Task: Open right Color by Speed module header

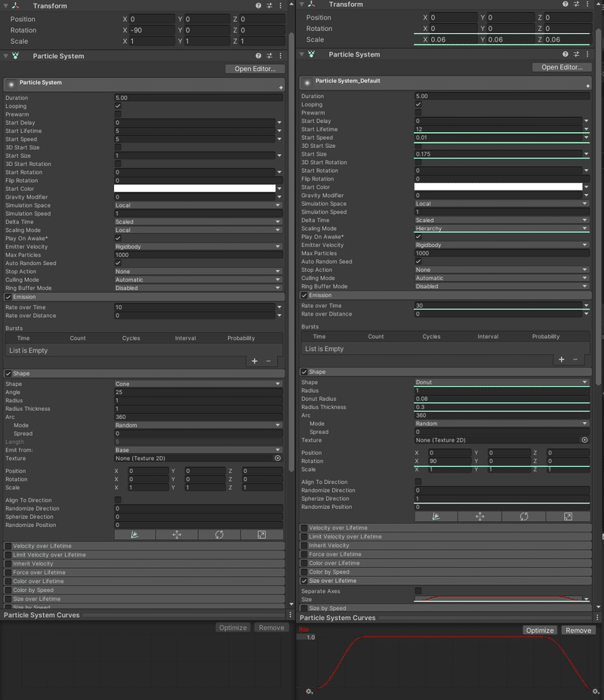Action: [446, 572]
